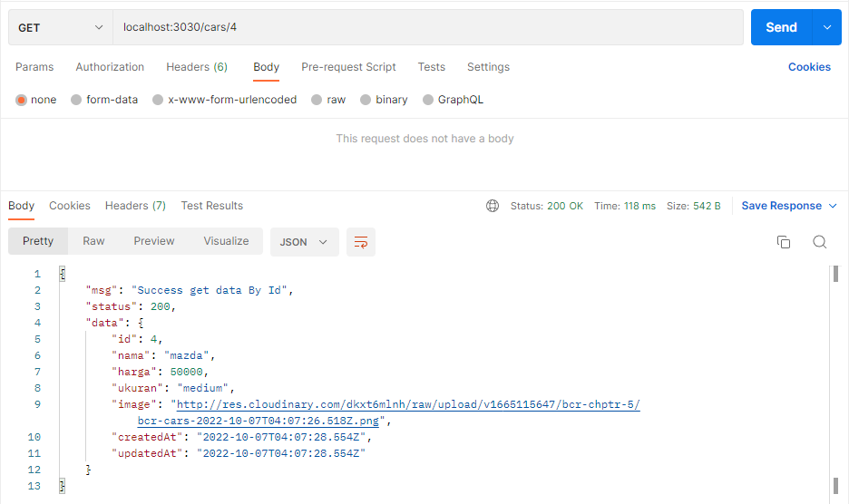Select the request Body tab

tap(267, 67)
